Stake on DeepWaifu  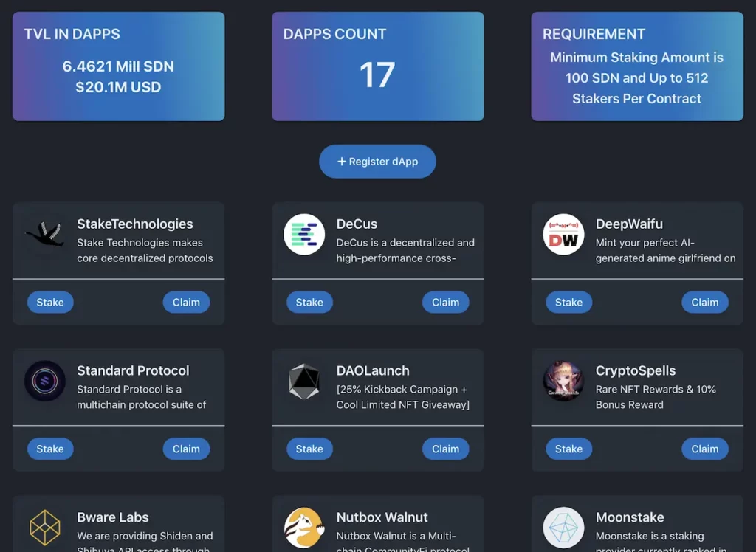point(569,303)
